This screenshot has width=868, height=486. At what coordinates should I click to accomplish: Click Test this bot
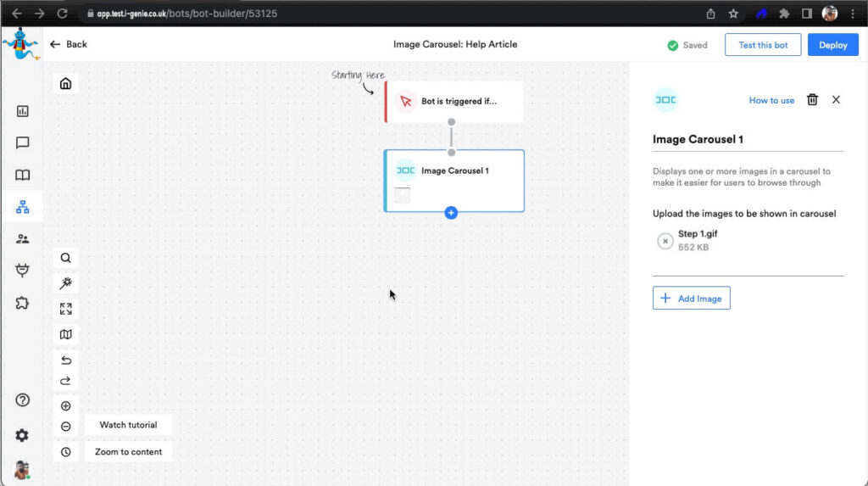click(763, 45)
